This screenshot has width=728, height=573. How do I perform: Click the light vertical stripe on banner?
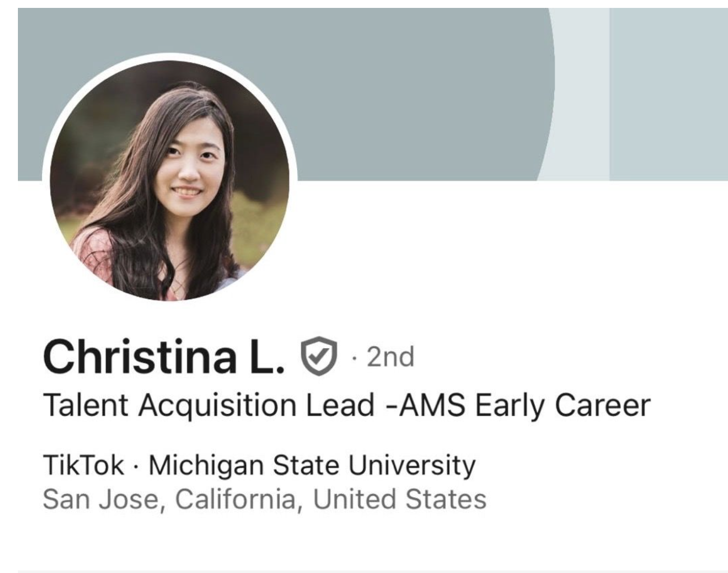[x=579, y=95]
